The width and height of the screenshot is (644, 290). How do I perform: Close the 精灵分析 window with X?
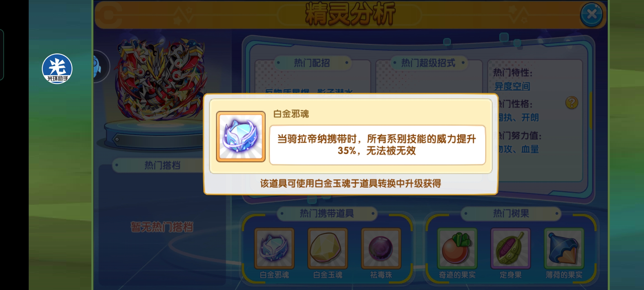pos(591,15)
